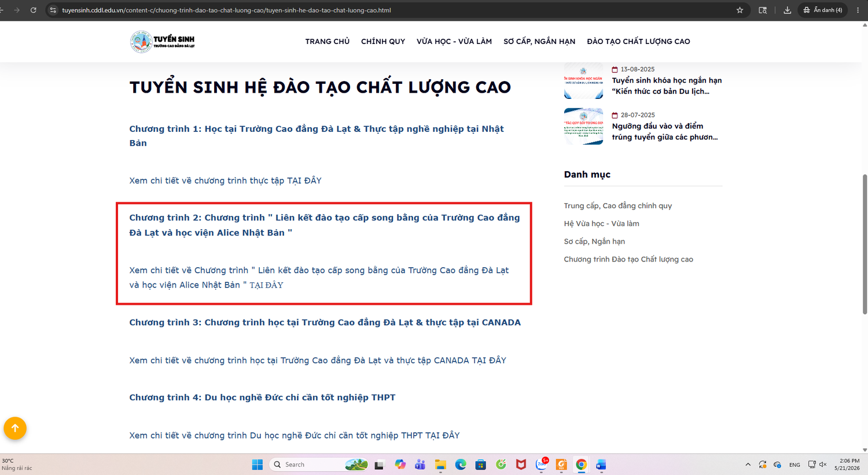Click thumbnail of the 13-08-2025 news item

[583, 80]
